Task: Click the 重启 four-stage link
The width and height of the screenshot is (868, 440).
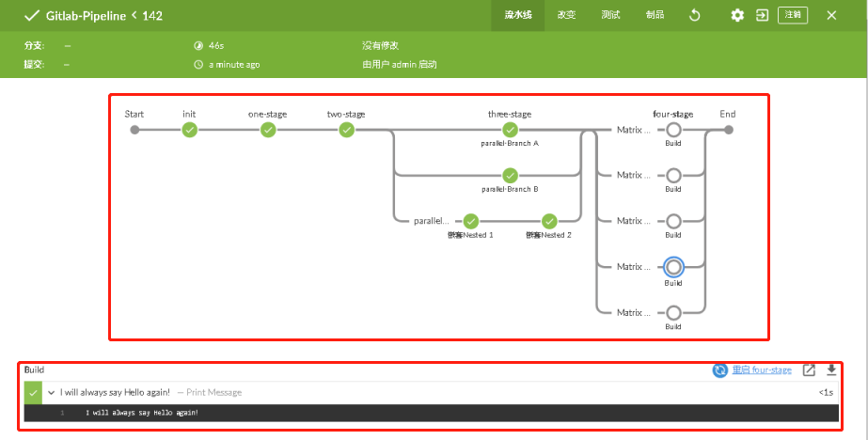Action: pos(762,370)
